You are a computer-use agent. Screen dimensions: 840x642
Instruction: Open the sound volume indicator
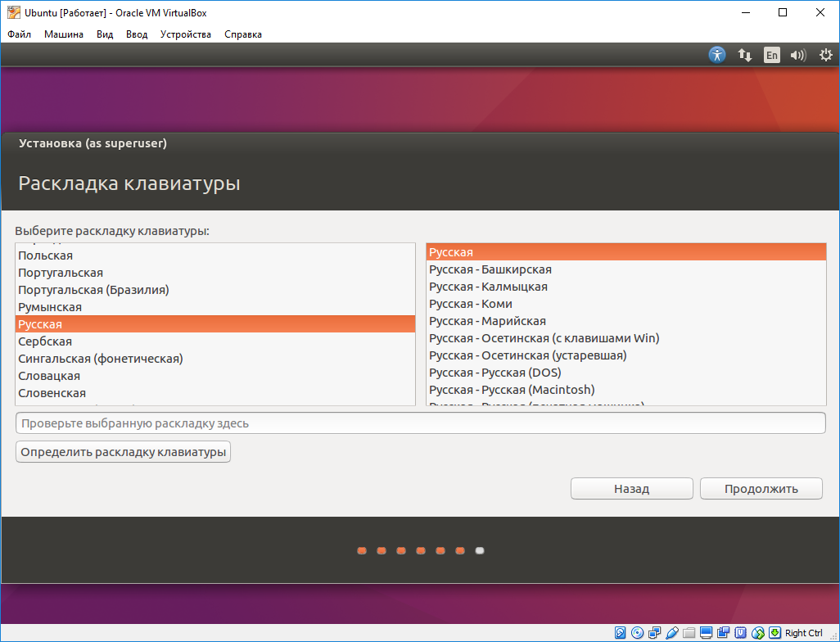coord(798,55)
